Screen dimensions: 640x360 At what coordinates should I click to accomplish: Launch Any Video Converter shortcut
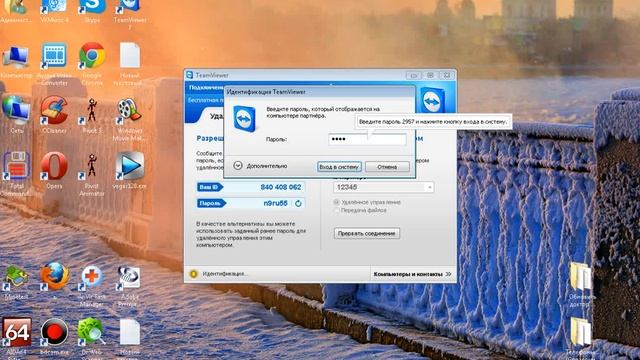point(54,56)
